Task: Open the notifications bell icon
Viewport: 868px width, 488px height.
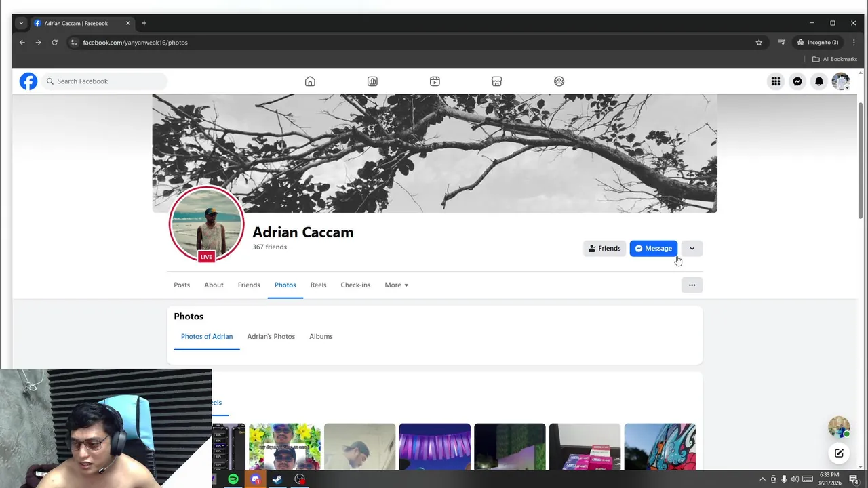Action: click(x=819, y=81)
